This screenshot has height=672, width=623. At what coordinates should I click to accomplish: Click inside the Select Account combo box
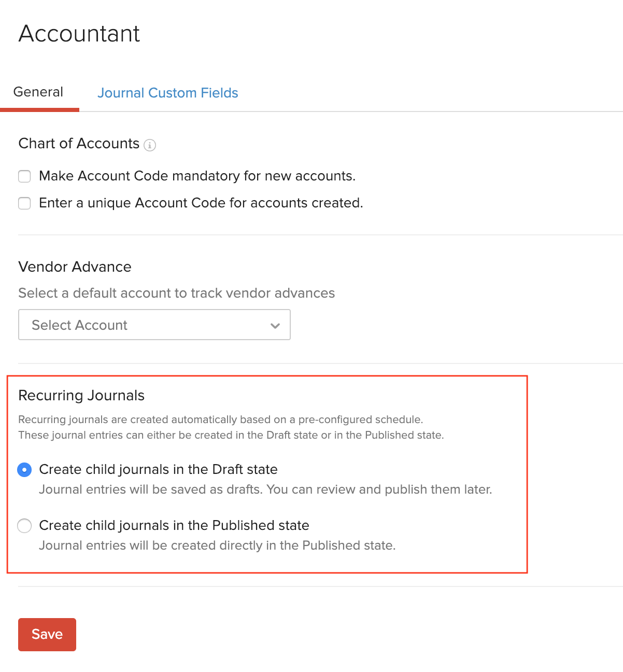coord(130,325)
